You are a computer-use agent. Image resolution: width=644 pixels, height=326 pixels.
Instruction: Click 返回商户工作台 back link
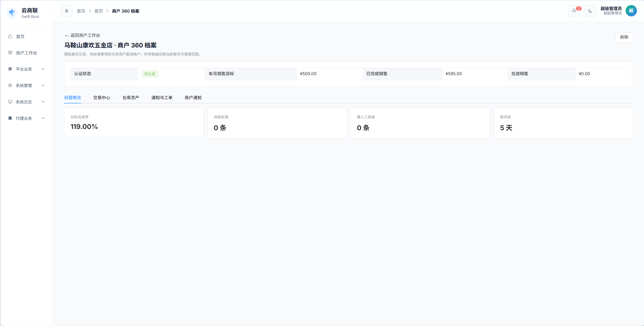pos(82,35)
